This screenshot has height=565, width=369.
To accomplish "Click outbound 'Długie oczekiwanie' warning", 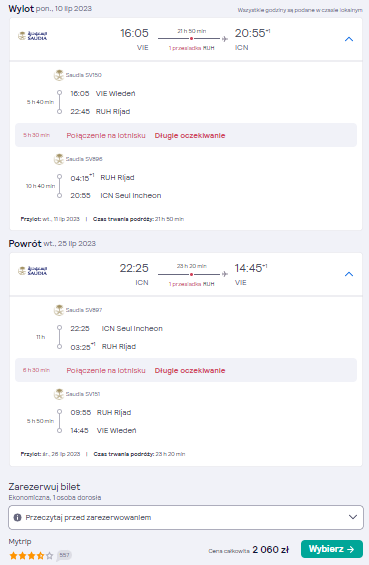I will 190,135.
